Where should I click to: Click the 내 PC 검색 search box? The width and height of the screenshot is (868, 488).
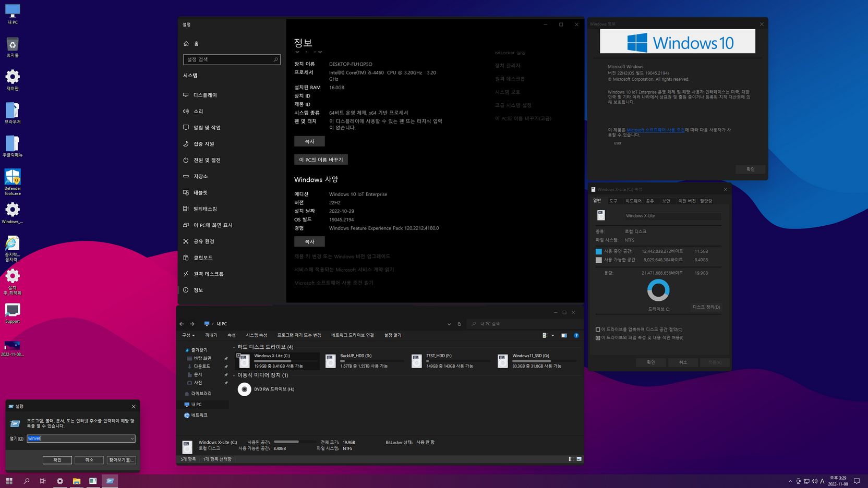[x=524, y=324]
